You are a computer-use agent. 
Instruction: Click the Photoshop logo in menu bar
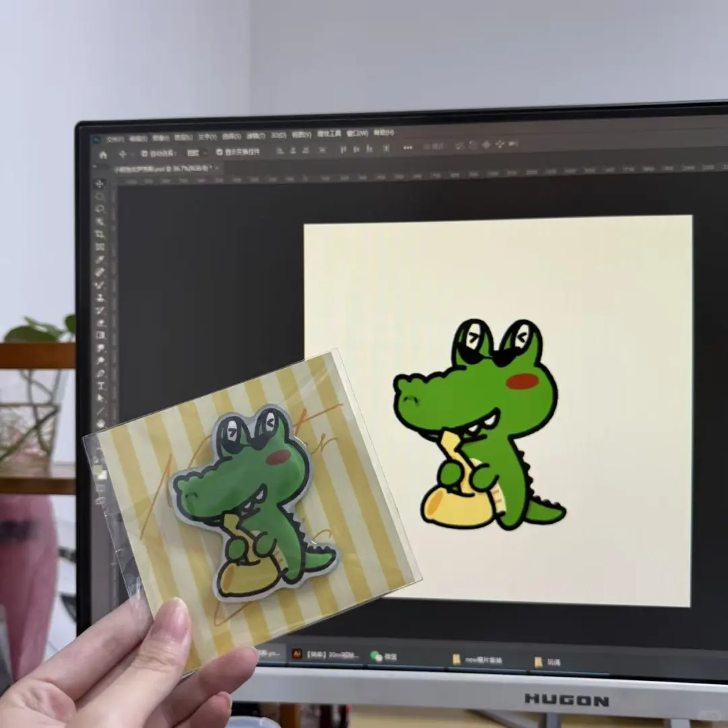point(96,140)
